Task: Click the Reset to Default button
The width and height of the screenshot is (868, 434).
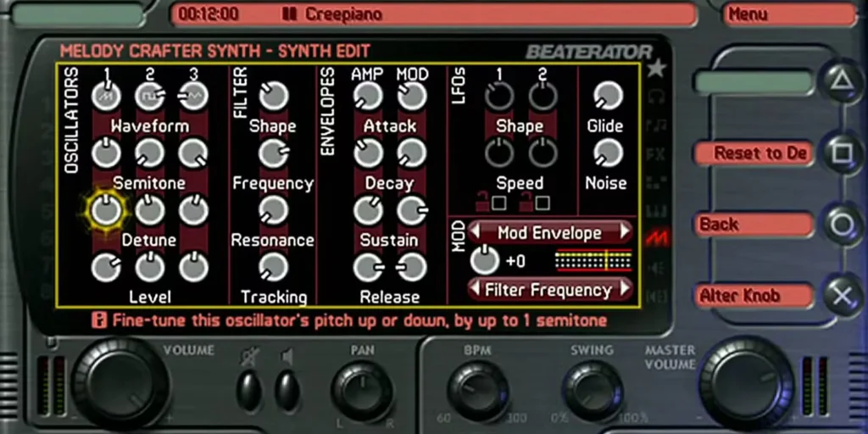Action: click(x=753, y=153)
